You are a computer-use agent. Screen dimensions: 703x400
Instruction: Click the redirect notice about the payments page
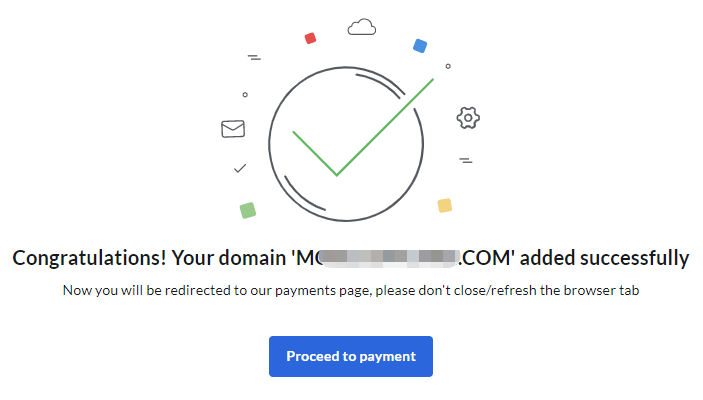click(x=350, y=291)
